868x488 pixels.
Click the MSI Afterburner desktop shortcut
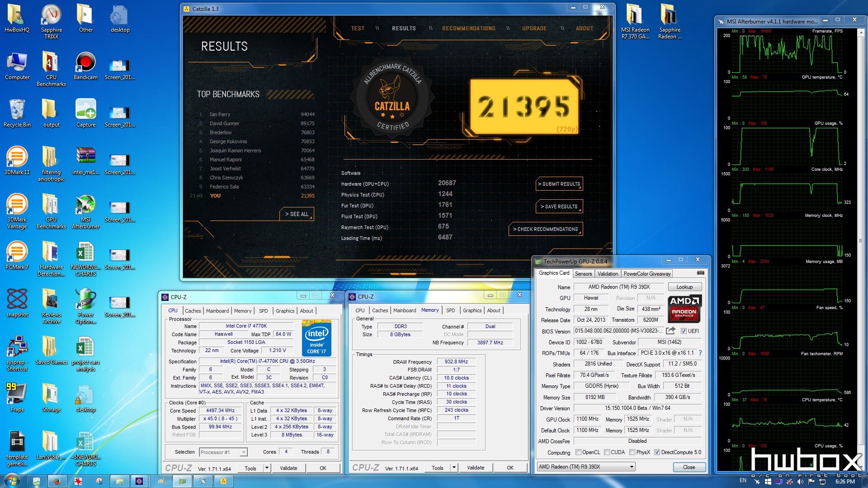tap(85, 211)
